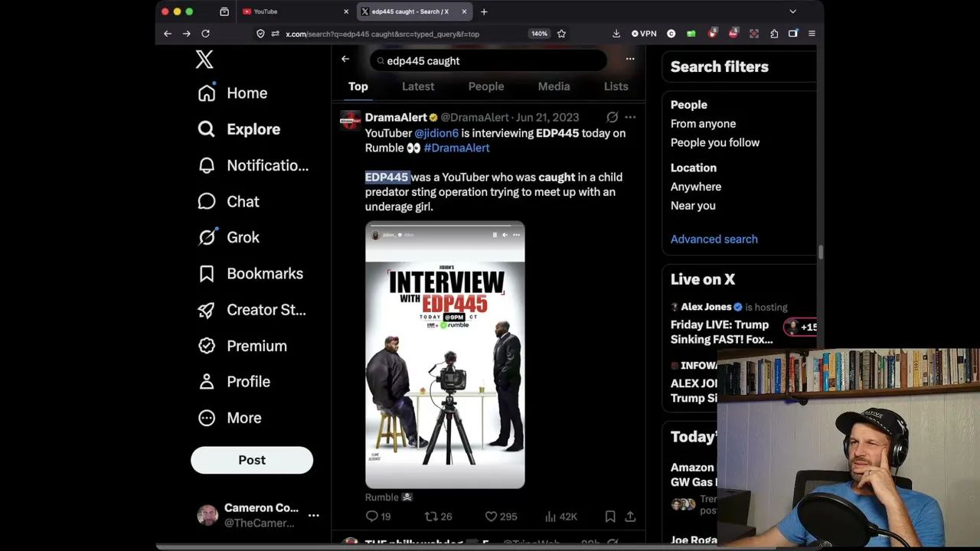
Task: Expand the browser tab list chevron
Action: pyautogui.click(x=793, y=11)
